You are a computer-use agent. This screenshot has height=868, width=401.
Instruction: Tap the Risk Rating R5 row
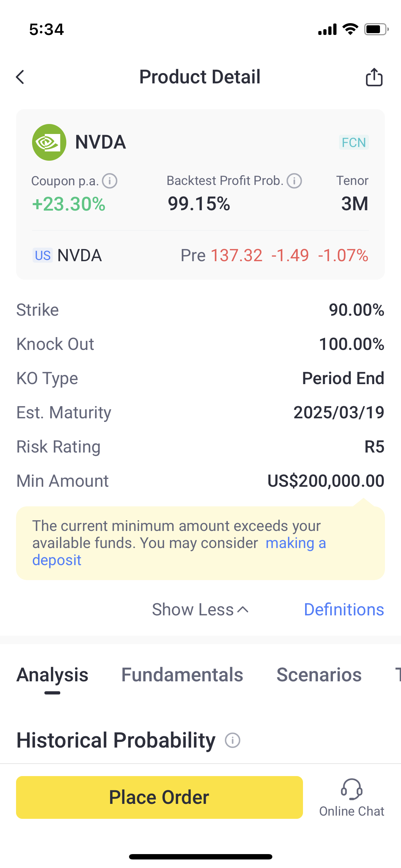(200, 447)
